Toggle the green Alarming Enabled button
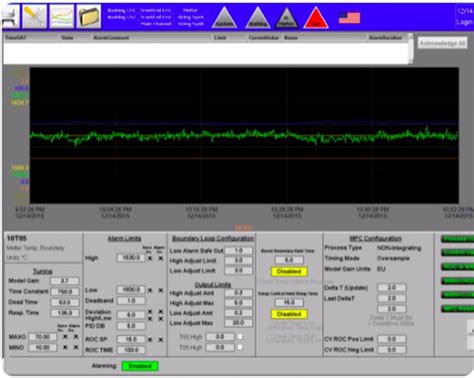474x378 pixels. pos(140,366)
